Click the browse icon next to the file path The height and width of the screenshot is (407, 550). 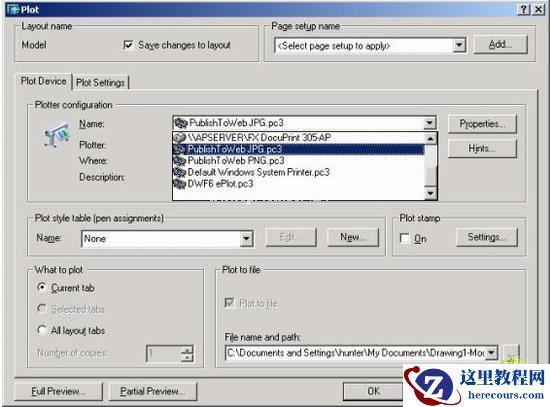tap(511, 353)
